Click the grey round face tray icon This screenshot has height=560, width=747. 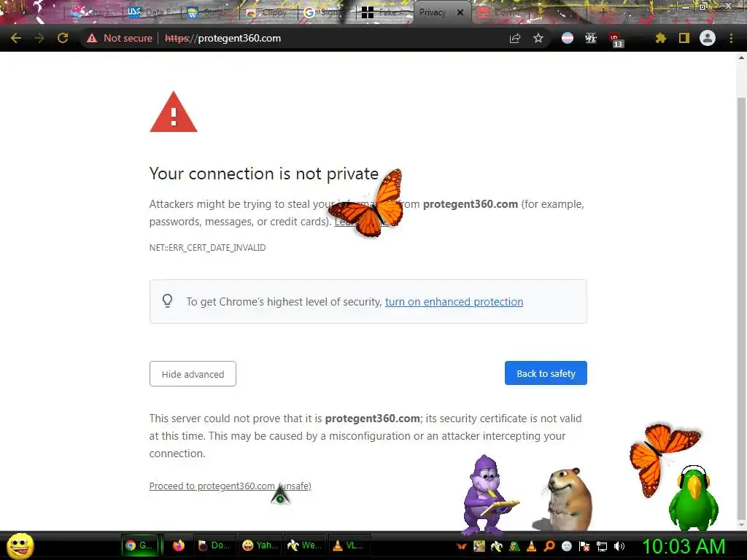coord(567,546)
